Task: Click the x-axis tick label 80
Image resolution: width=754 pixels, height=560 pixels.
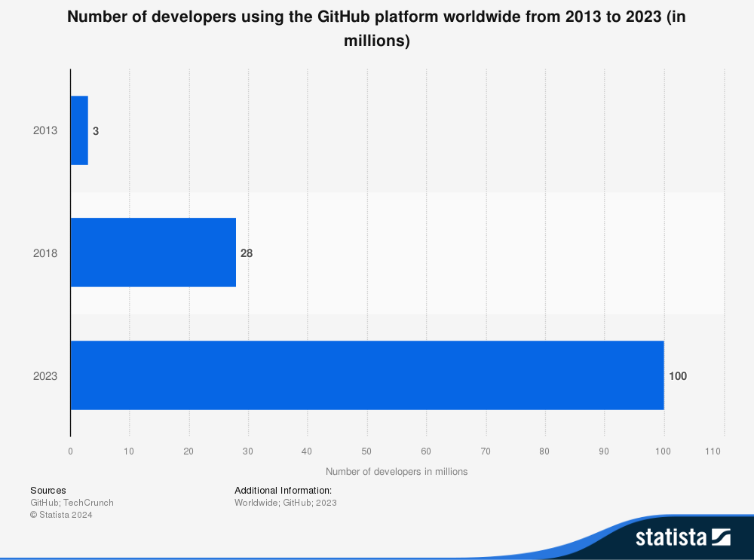Action: 544,451
